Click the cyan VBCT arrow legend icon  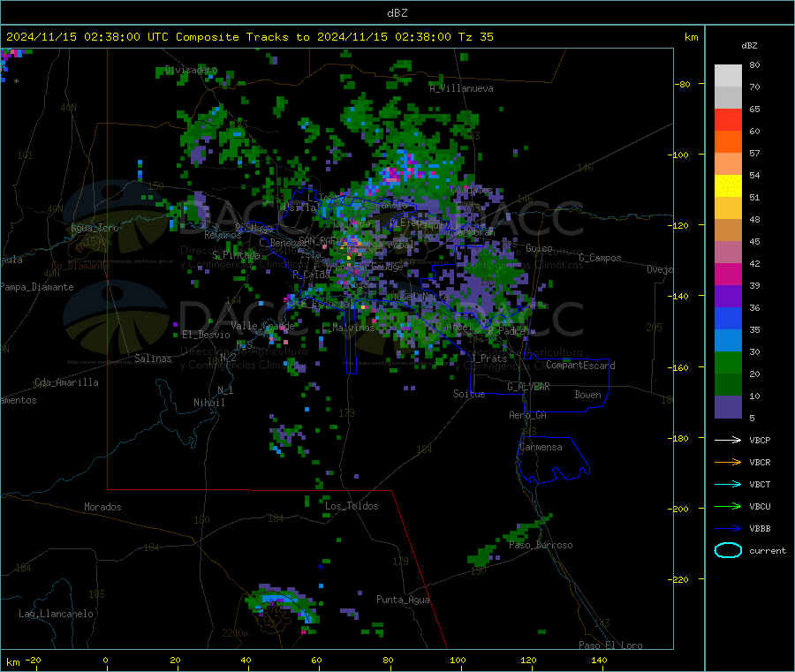728,484
